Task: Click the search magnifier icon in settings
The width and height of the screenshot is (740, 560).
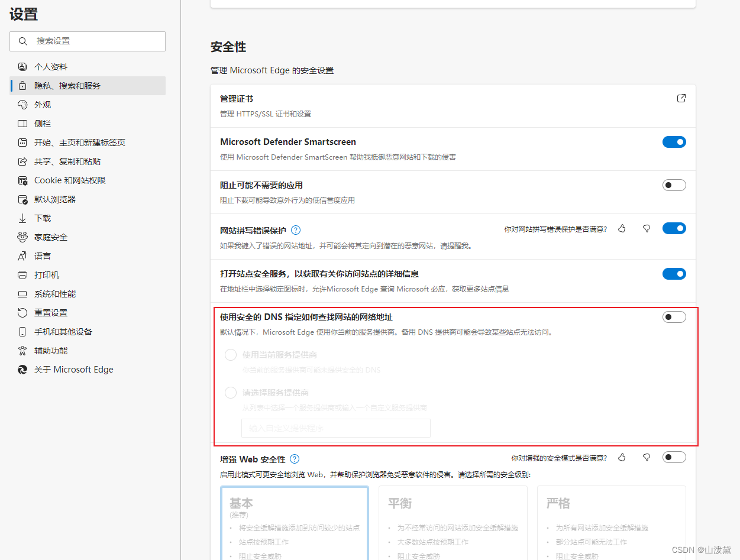Action: pos(23,41)
